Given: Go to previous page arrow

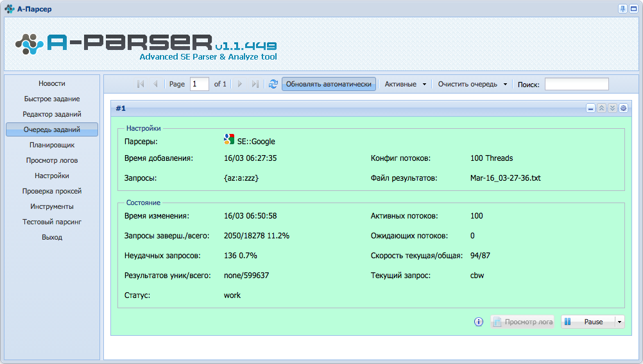Looking at the screenshot, I should click(155, 84).
